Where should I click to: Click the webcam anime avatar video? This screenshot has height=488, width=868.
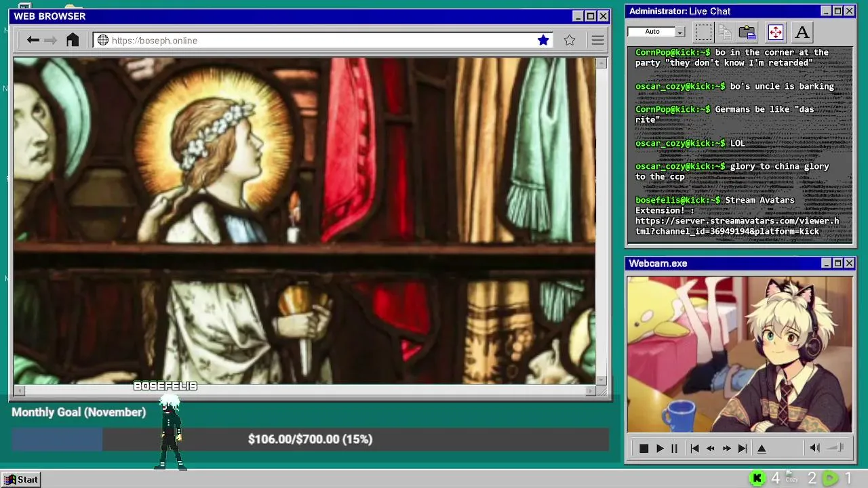click(740, 354)
